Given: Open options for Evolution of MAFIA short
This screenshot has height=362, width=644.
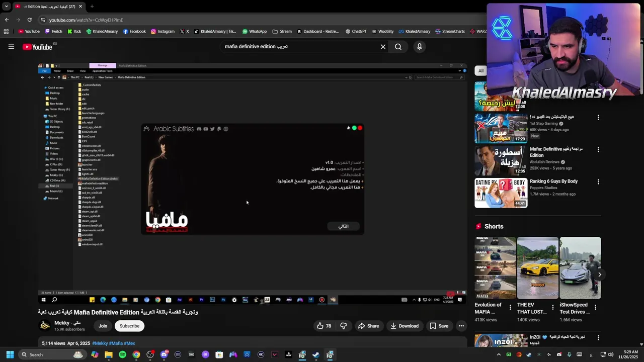Looking at the screenshot, I should tap(510, 307).
